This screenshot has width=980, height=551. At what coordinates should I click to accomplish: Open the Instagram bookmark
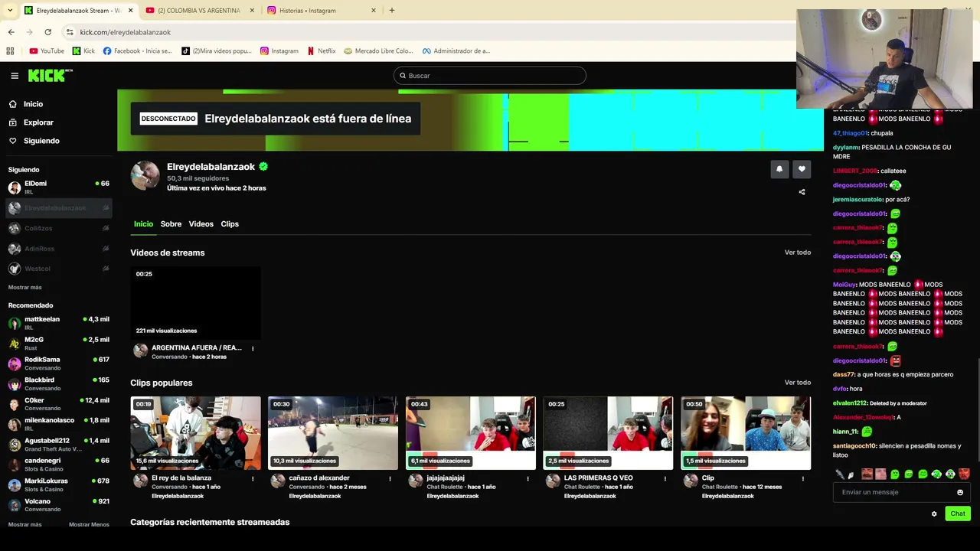click(279, 51)
